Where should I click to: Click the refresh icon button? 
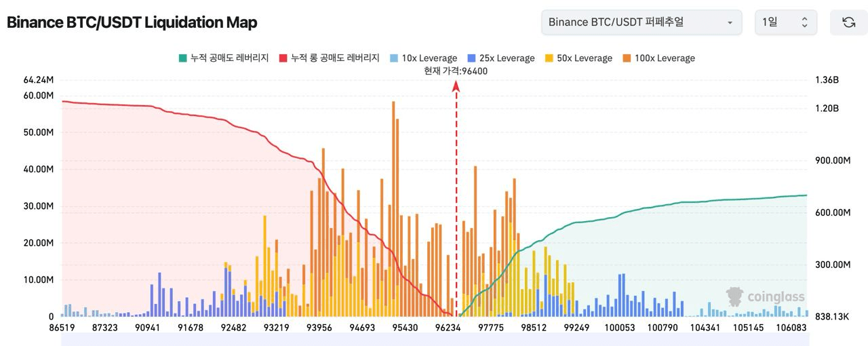(848, 22)
